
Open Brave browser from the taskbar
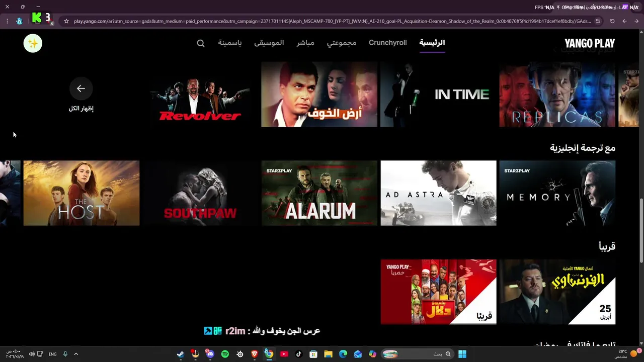click(255, 354)
